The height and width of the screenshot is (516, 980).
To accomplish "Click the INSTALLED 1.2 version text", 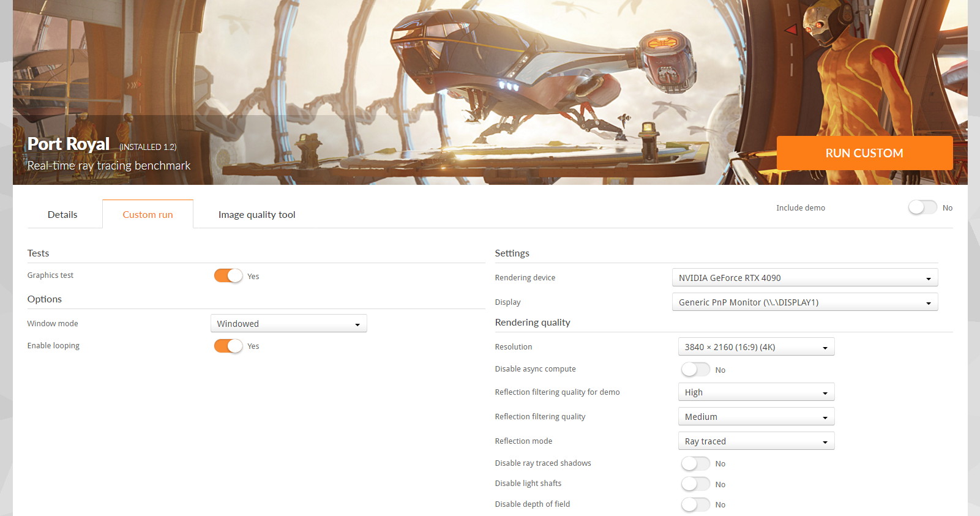I will 148,147.
